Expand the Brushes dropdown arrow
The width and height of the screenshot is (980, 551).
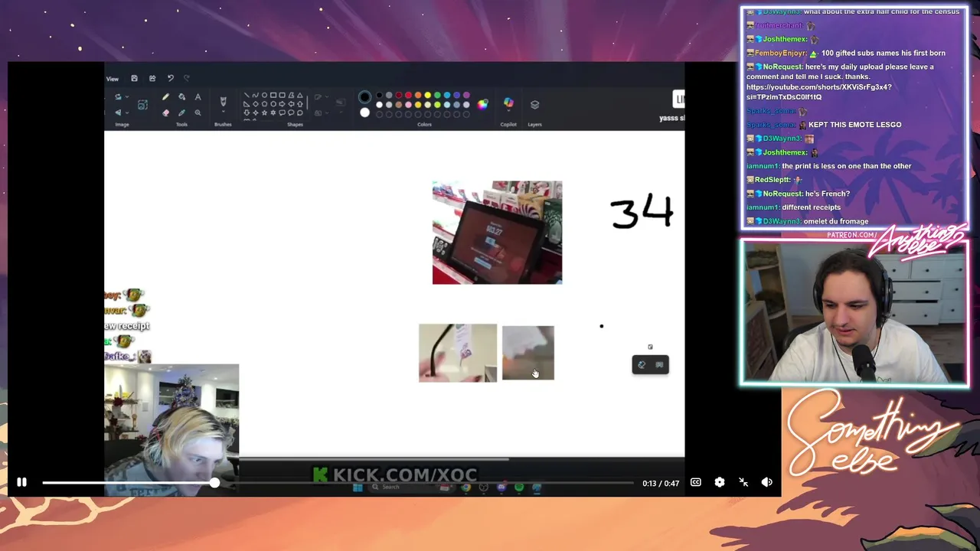tap(223, 112)
